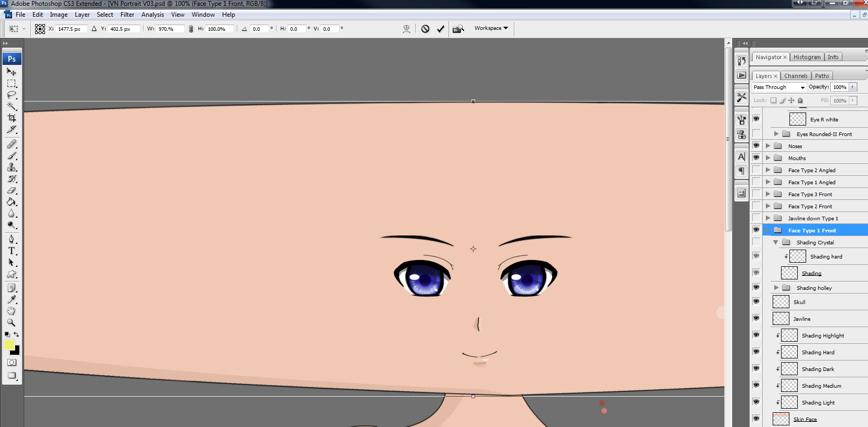Select the Dodge tool
The width and height of the screenshot is (868, 427).
pos(12,225)
